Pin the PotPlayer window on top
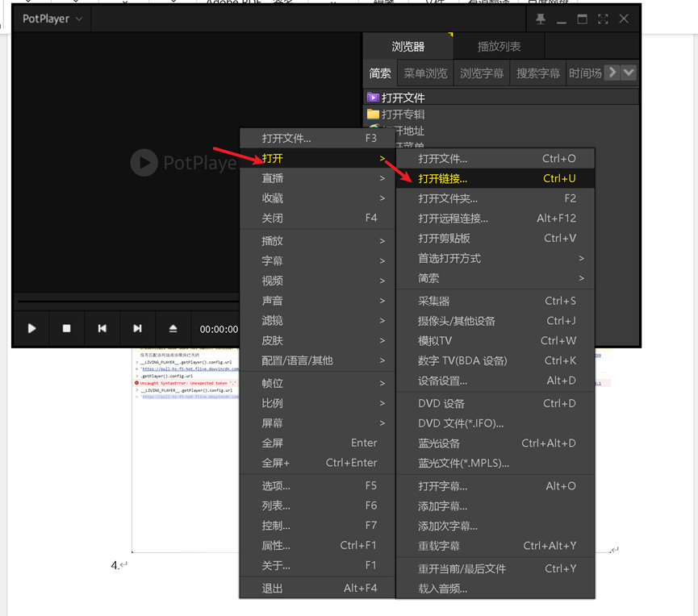This screenshot has width=698, height=616. pyautogui.click(x=541, y=19)
